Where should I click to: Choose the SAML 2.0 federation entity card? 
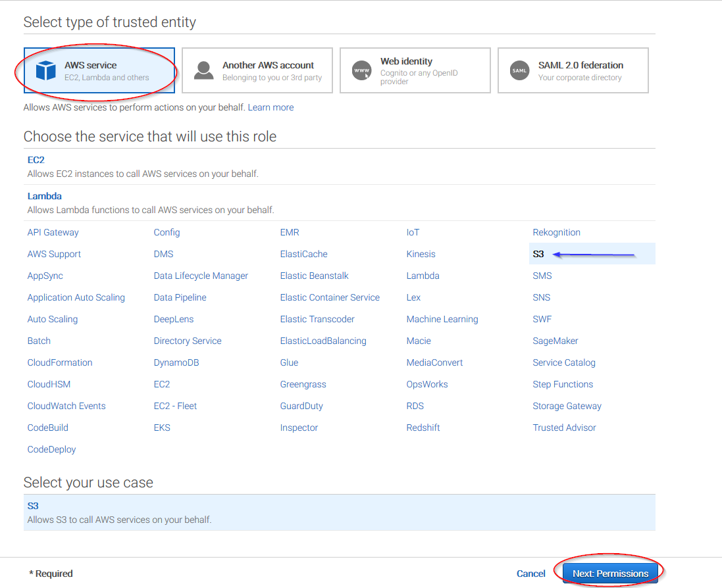(x=573, y=70)
